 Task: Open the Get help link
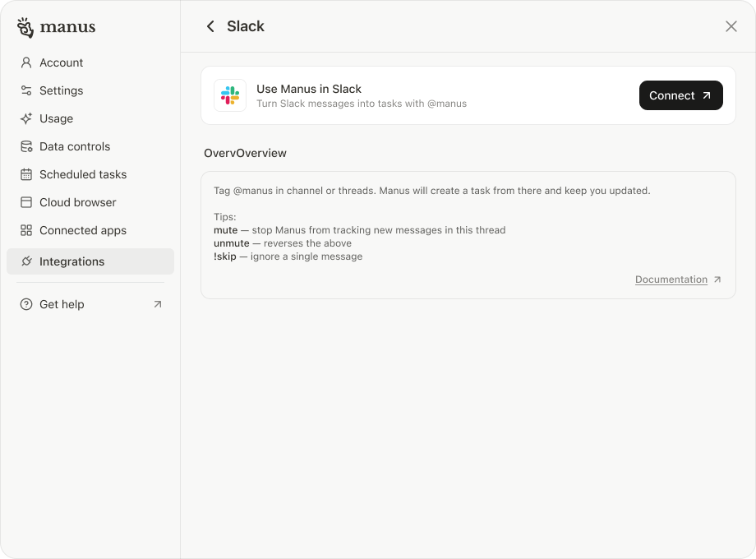tap(90, 304)
